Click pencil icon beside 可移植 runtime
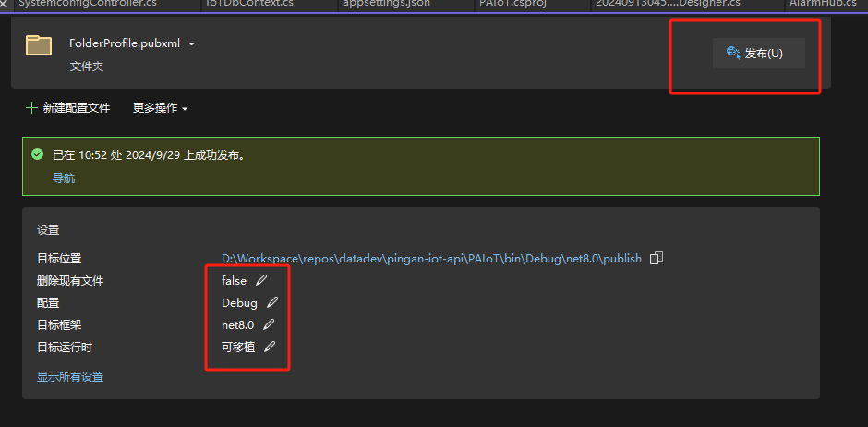The height and width of the screenshot is (427, 868). [x=270, y=347]
